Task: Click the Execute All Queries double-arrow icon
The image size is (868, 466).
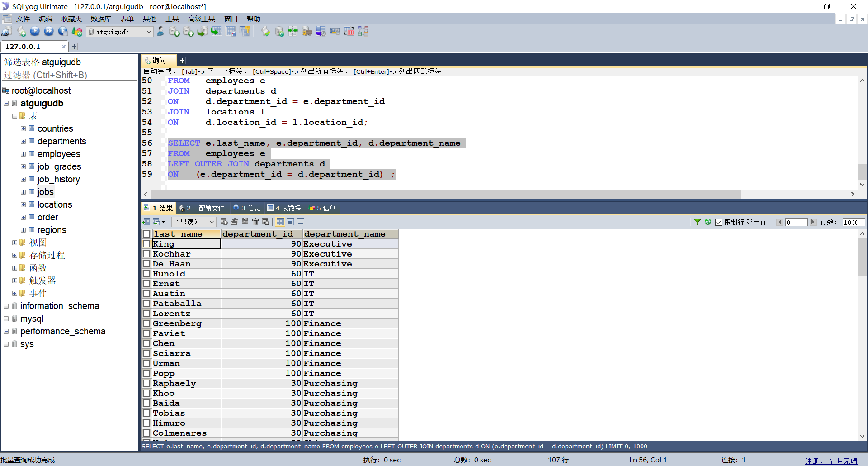Action: (49, 32)
